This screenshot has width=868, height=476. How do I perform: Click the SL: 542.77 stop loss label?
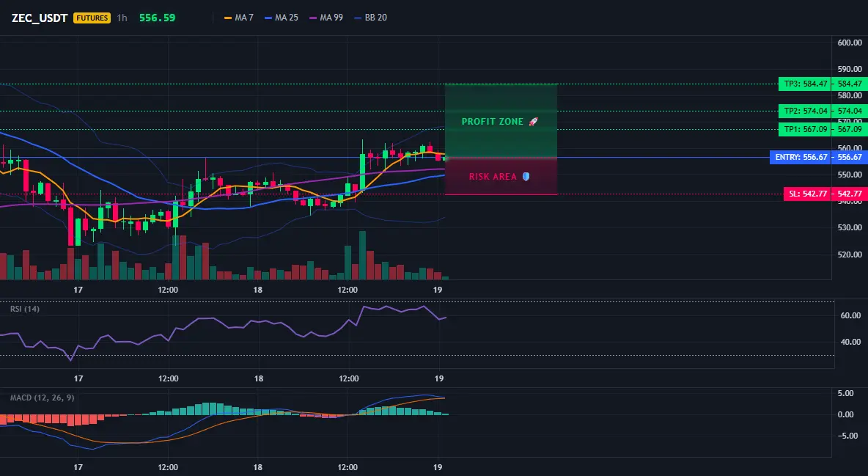point(807,194)
